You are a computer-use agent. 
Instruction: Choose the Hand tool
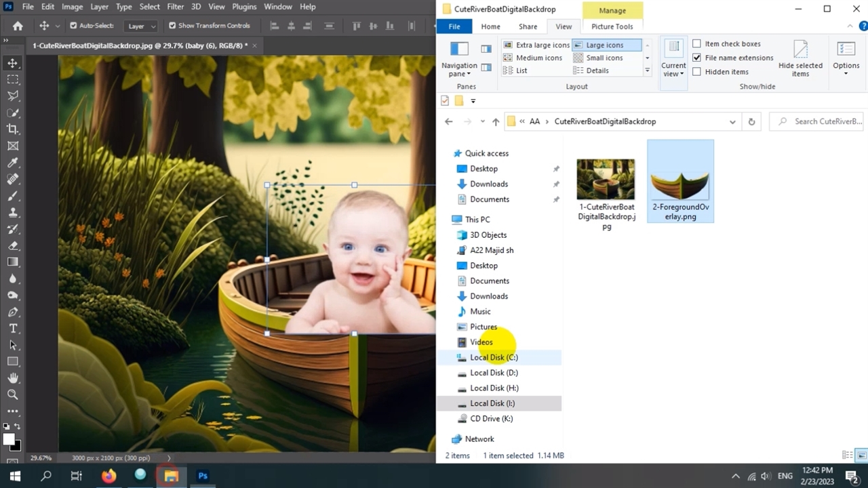(13, 378)
